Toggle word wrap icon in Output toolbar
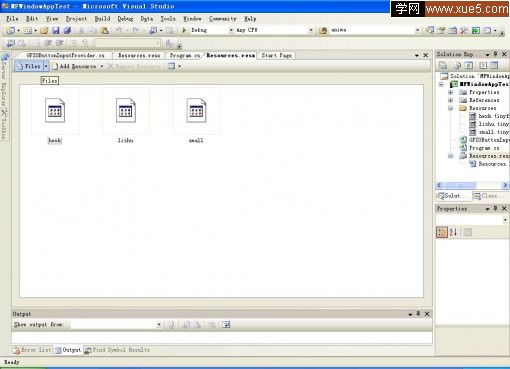Image resolution: width=510 pixels, height=369 pixels. tap(226, 324)
